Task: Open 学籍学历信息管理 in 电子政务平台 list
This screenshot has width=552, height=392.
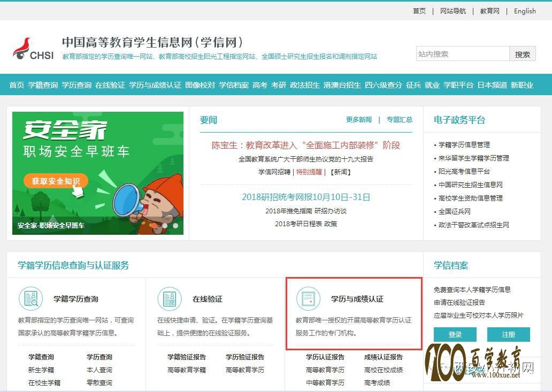Action: click(x=464, y=144)
